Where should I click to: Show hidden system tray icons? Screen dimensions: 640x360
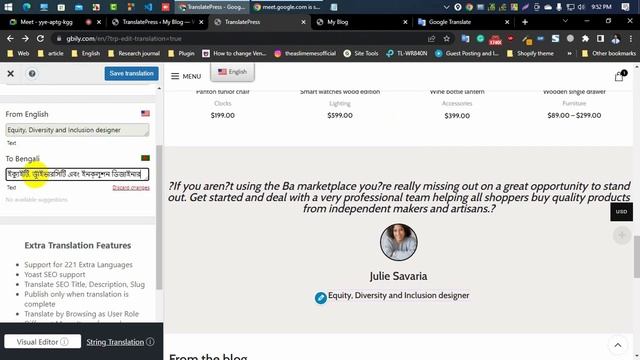click(x=447, y=7)
